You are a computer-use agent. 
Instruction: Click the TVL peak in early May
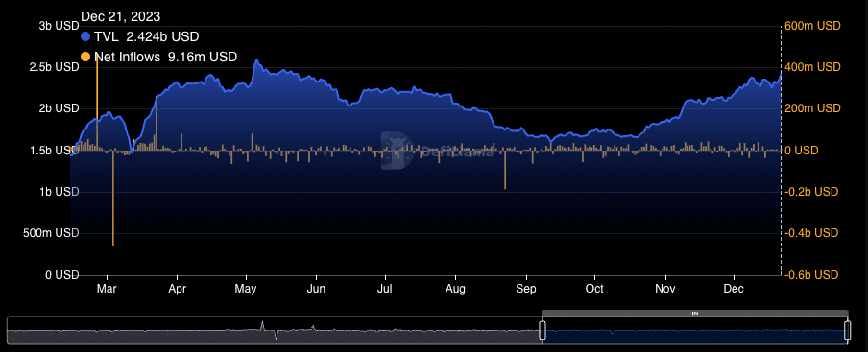tap(255, 60)
